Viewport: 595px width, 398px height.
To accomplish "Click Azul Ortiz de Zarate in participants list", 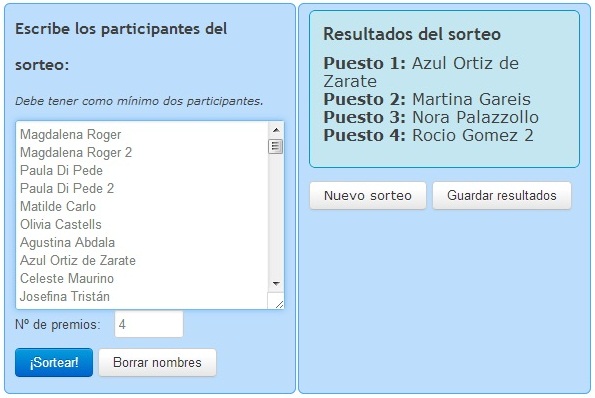I will click(78, 260).
